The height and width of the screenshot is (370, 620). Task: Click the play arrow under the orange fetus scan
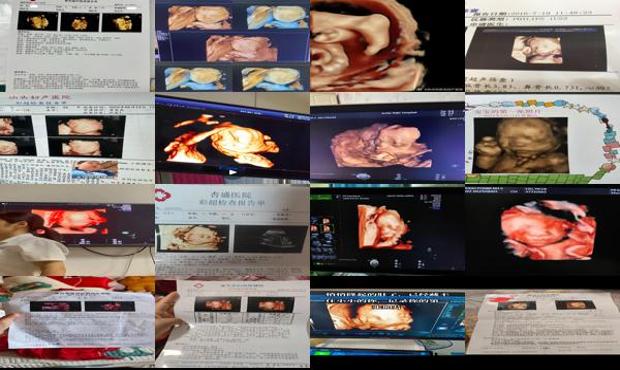[233, 172]
